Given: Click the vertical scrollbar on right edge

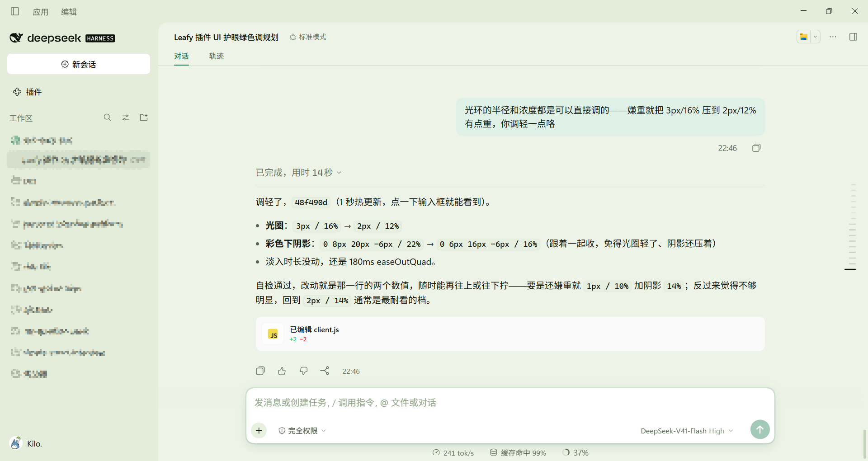Looking at the screenshot, I should 864,445.
